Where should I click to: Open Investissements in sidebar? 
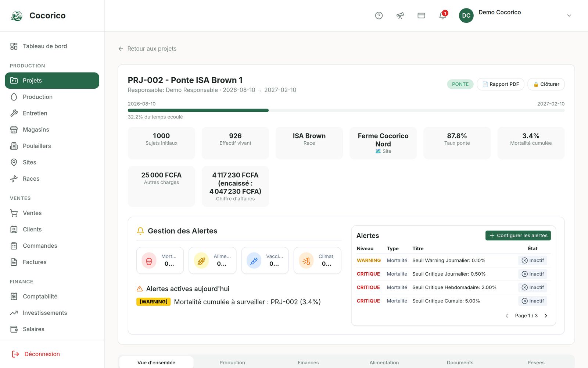pyautogui.click(x=52, y=313)
